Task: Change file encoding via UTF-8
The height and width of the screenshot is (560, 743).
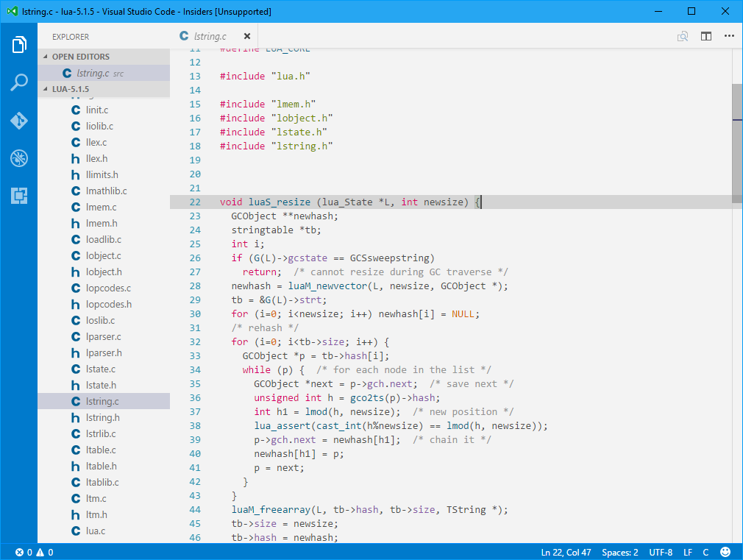Action: pos(661,553)
